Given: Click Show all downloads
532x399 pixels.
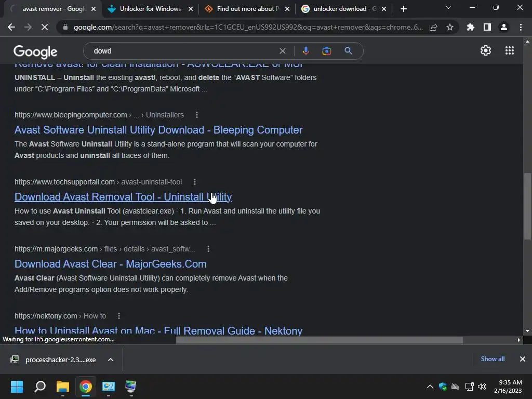Looking at the screenshot, I should [x=493, y=359].
